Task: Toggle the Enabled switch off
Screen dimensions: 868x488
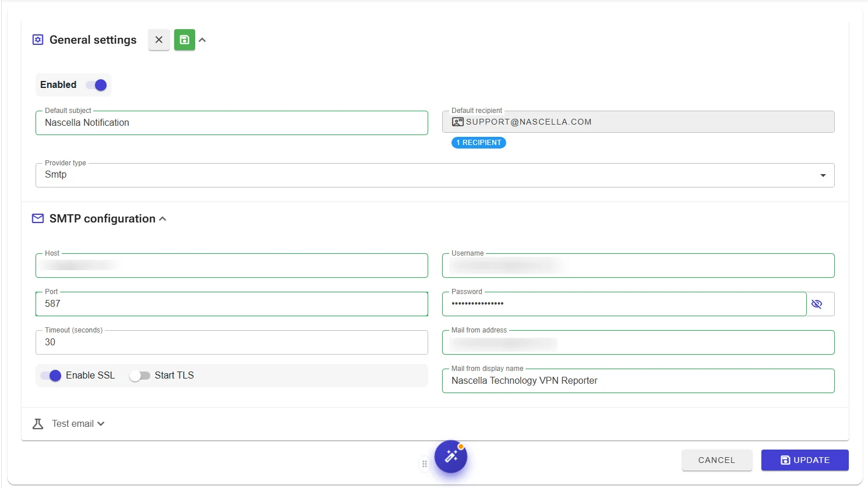Action: tap(97, 85)
